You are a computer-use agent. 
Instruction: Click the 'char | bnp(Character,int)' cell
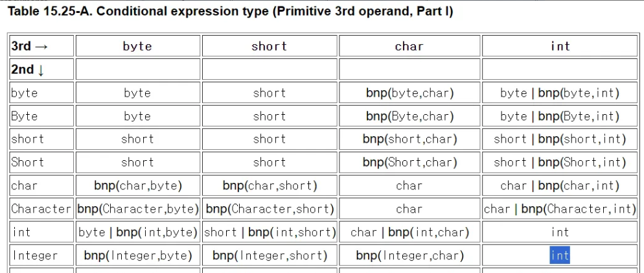[x=560, y=209]
